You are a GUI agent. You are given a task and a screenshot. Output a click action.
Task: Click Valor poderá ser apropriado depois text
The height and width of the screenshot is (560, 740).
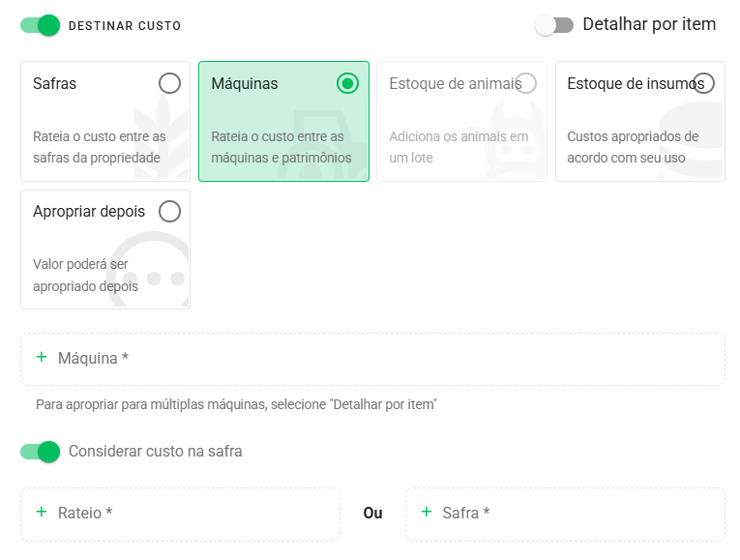point(85,275)
